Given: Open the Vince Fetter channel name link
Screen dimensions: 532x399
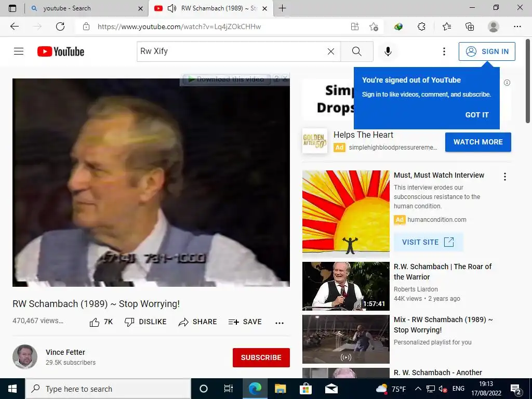Looking at the screenshot, I should [x=65, y=352].
